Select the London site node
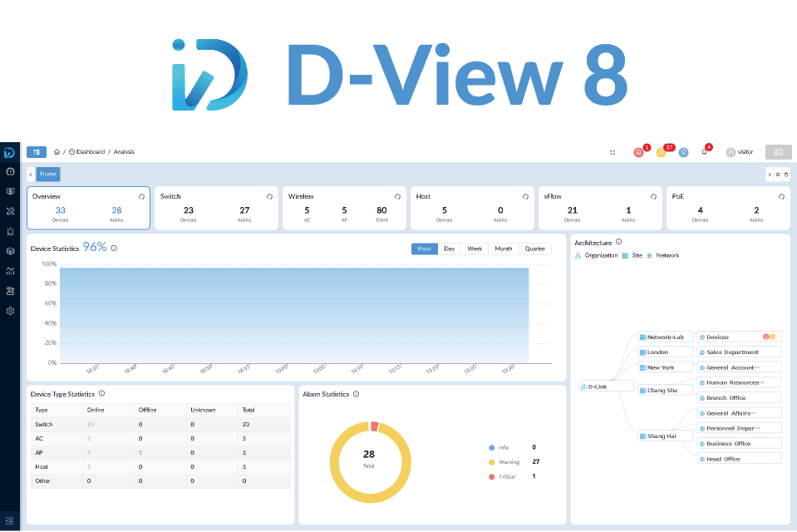797x532 pixels. coord(666,352)
